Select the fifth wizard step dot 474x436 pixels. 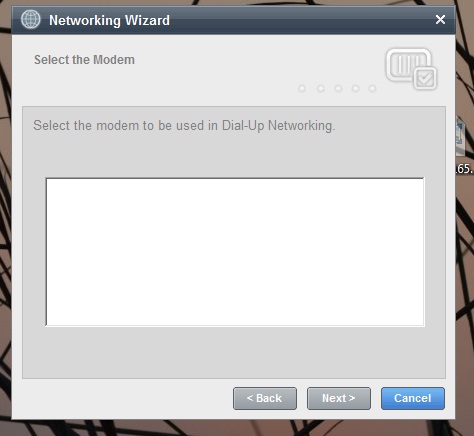pyautogui.click(x=372, y=89)
